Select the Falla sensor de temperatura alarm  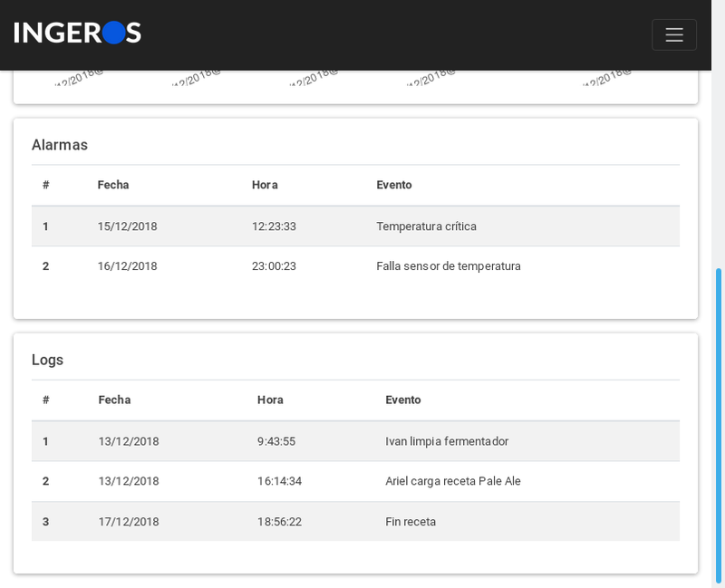(x=448, y=266)
